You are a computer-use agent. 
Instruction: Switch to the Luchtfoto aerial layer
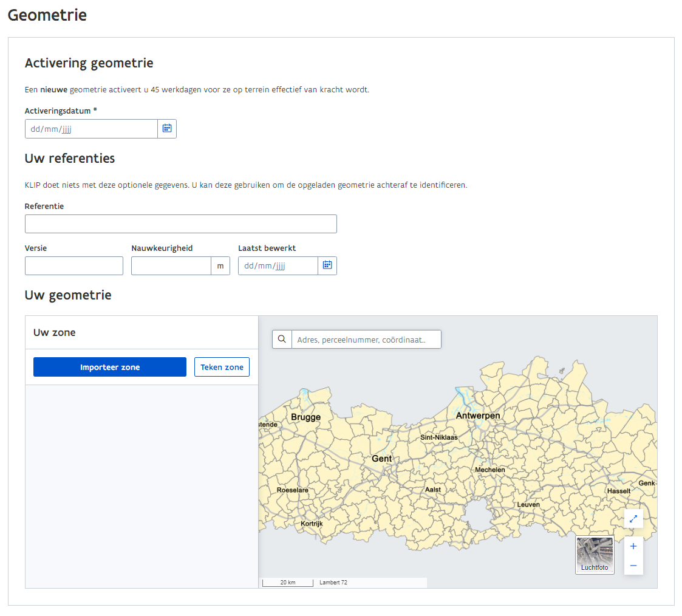[x=595, y=555]
